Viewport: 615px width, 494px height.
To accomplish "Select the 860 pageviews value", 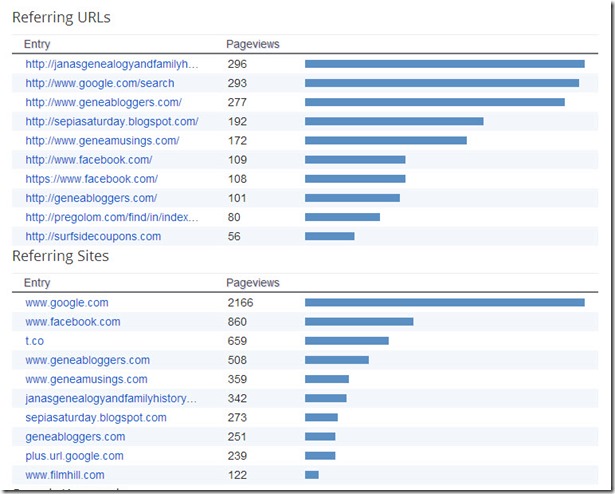I will (x=237, y=322).
